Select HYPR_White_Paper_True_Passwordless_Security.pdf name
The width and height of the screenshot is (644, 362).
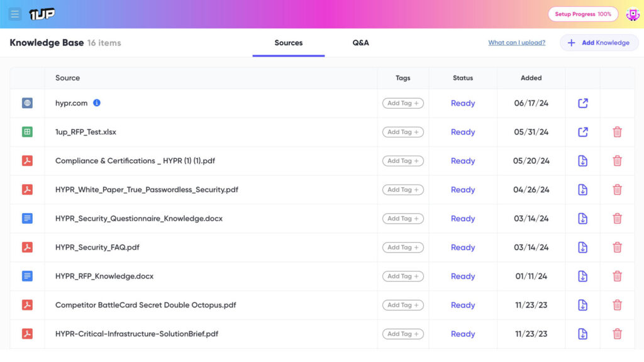[147, 190]
